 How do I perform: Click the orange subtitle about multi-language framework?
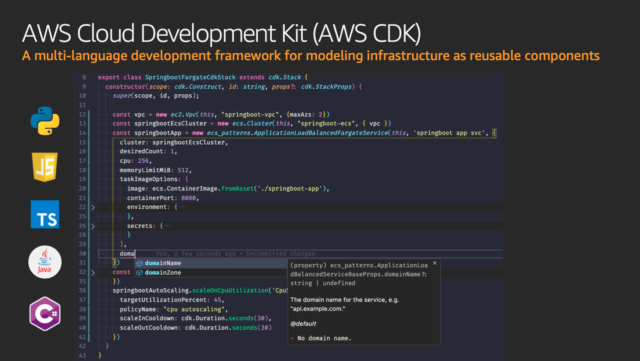[x=311, y=56]
